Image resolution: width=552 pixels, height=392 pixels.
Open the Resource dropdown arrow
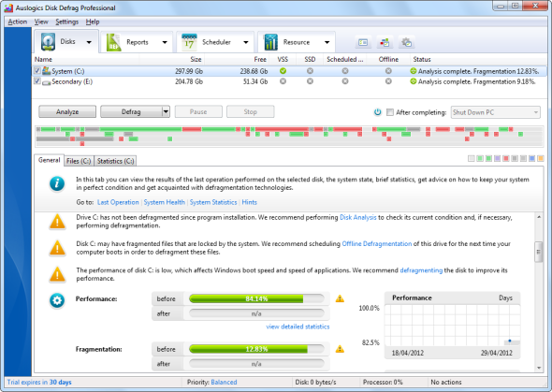coord(327,42)
